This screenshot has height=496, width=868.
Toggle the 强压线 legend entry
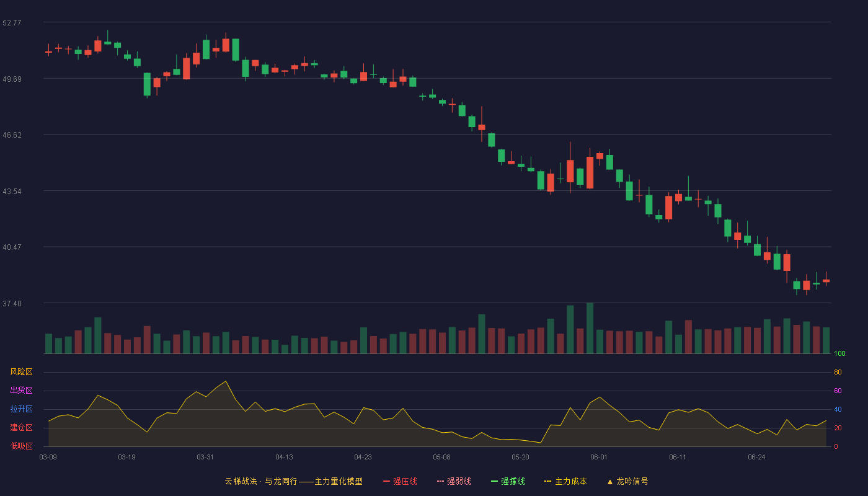click(x=400, y=481)
